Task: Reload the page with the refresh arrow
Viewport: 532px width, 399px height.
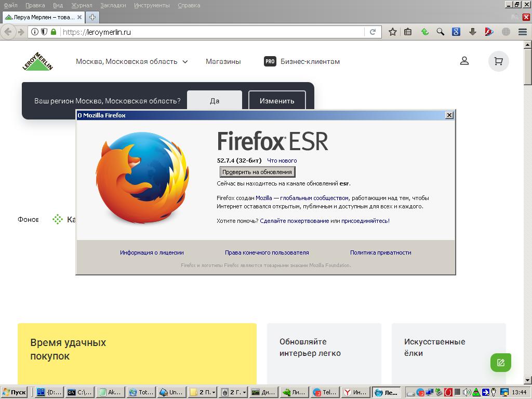Action: click(x=373, y=32)
